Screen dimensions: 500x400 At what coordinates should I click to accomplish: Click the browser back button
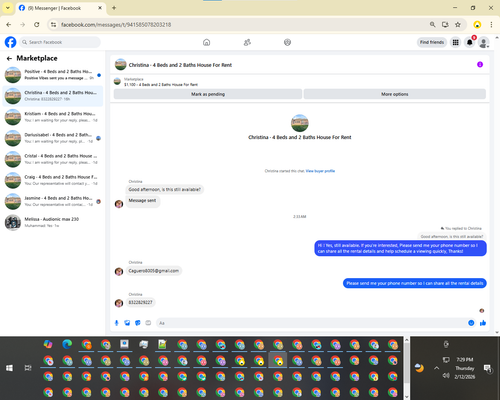(x=9, y=25)
